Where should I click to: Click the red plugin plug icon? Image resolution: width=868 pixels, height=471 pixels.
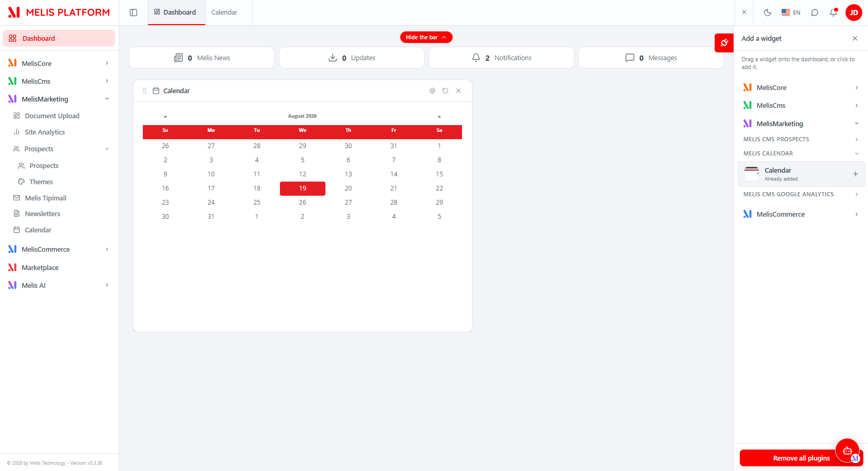coord(724,43)
